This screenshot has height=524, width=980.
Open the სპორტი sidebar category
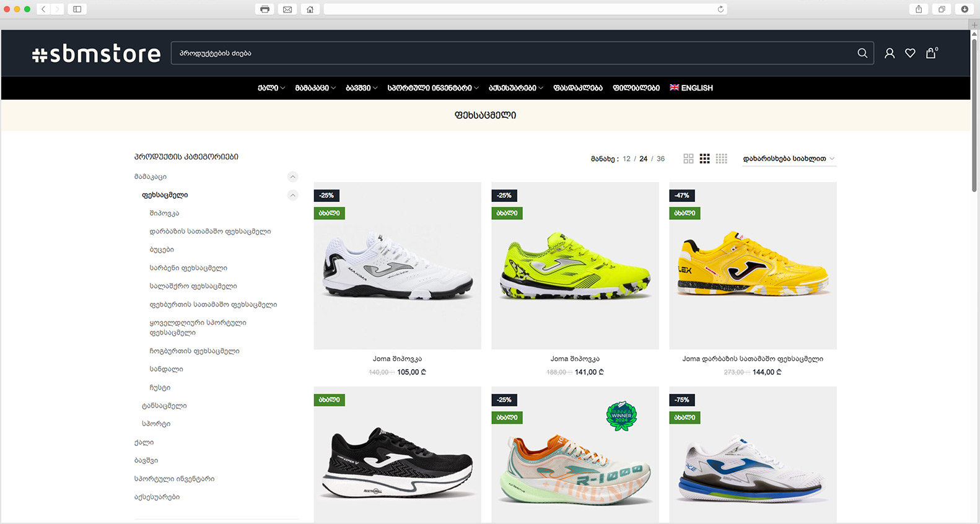pos(156,424)
